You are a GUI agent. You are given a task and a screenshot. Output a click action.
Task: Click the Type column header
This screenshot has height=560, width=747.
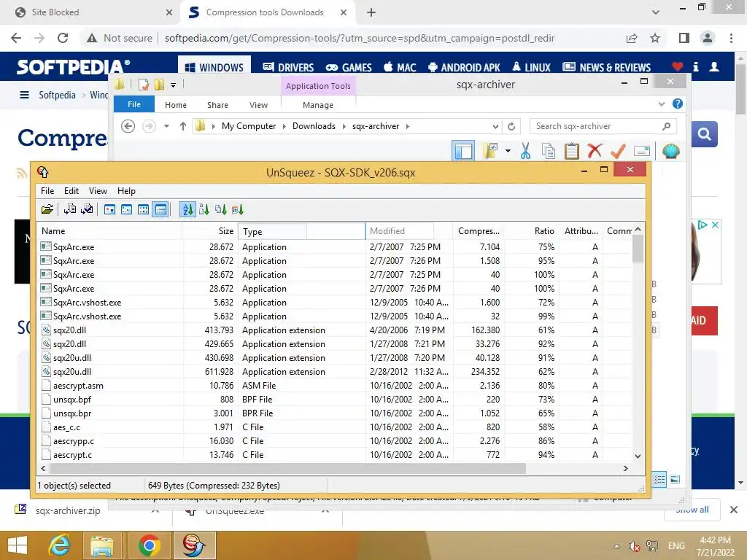301,231
